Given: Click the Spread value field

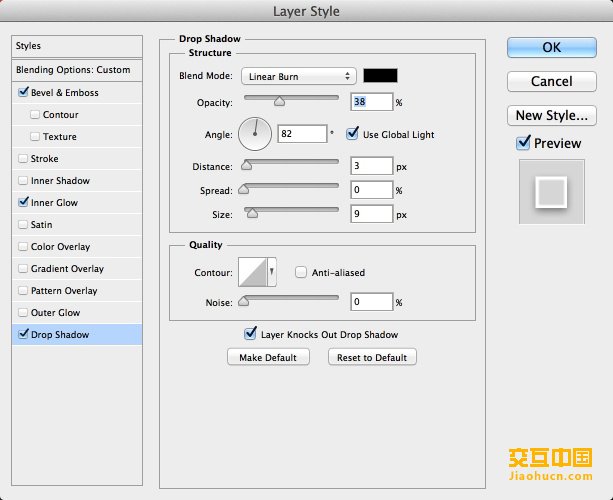Looking at the screenshot, I should 371,190.
